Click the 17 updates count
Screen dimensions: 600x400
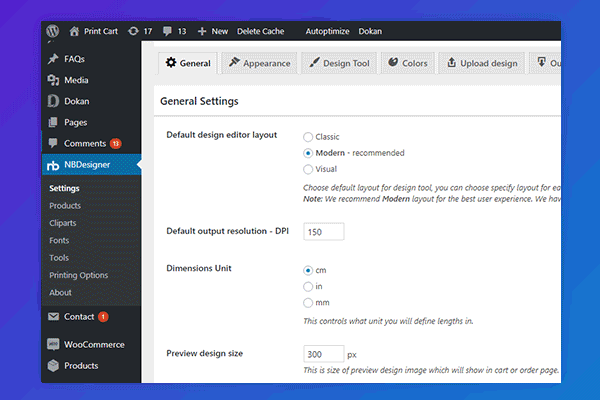(x=148, y=31)
